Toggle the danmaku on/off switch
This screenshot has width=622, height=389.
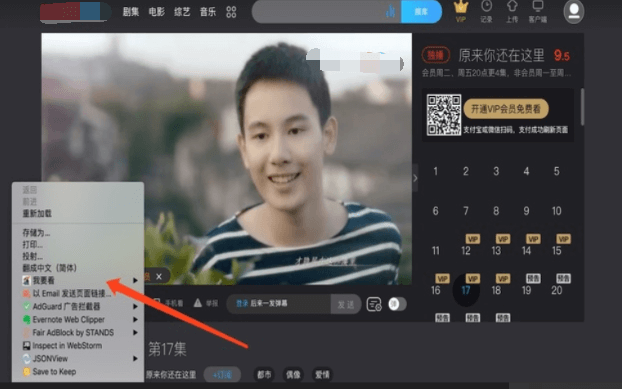(397, 304)
